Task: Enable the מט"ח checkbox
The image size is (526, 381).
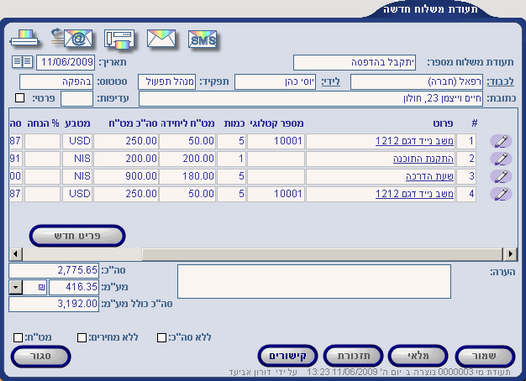Action: [18, 337]
